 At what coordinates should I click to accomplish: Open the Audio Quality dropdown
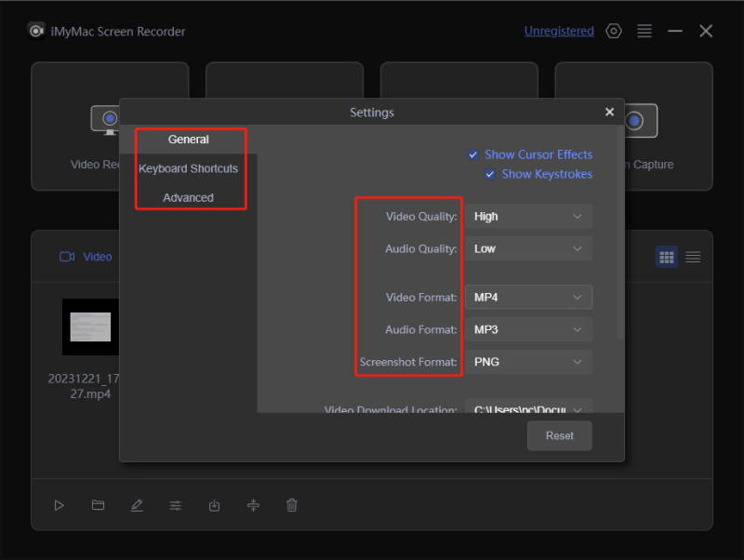(528, 248)
